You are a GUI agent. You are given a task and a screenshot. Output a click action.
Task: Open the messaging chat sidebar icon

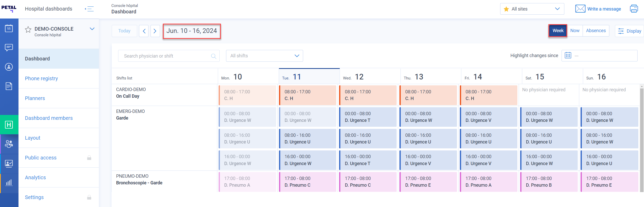pyautogui.click(x=9, y=48)
